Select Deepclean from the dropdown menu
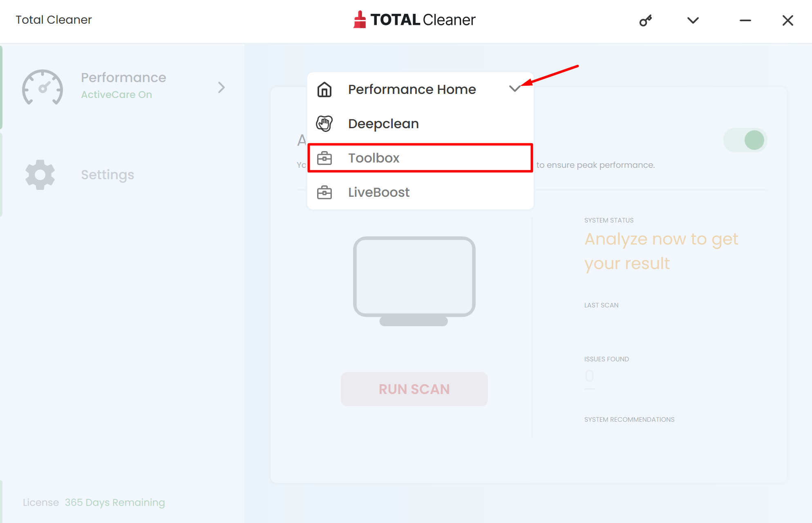This screenshot has height=523, width=812. coord(421,123)
